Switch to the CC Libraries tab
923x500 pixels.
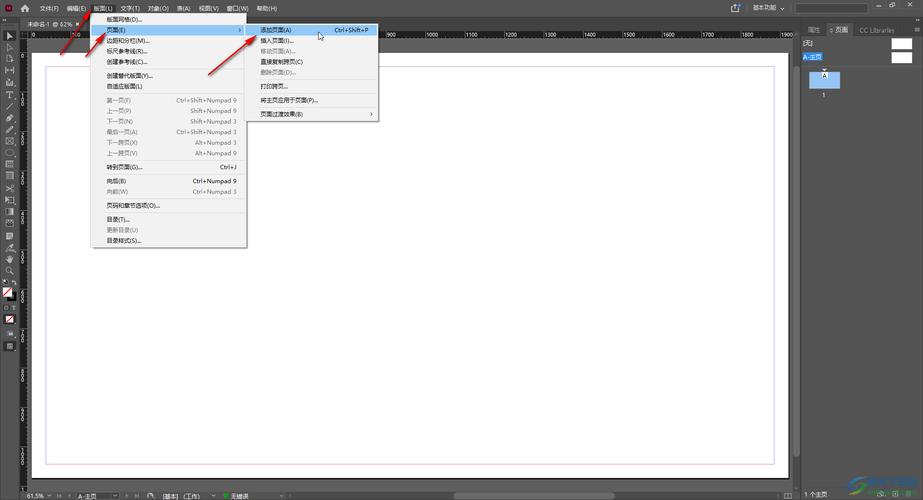tap(876, 29)
